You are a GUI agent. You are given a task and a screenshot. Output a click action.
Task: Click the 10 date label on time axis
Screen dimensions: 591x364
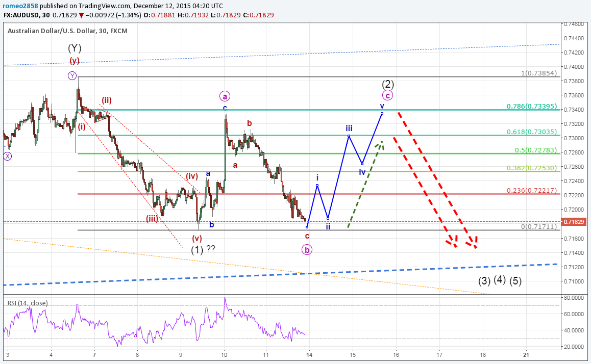[224, 355]
